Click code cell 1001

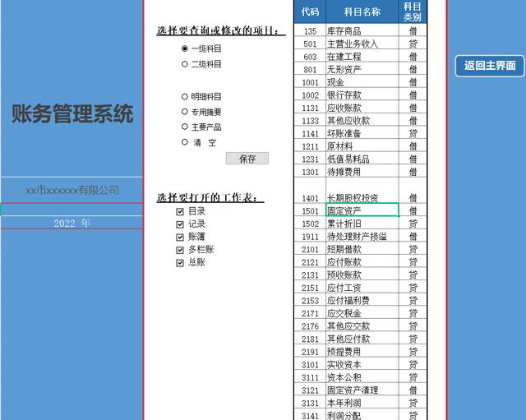click(310, 82)
